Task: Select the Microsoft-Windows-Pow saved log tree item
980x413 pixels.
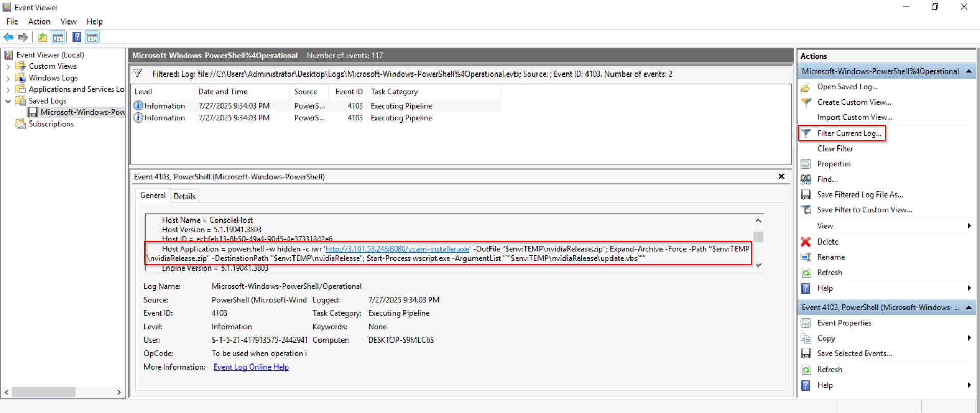Action: tap(82, 112)
